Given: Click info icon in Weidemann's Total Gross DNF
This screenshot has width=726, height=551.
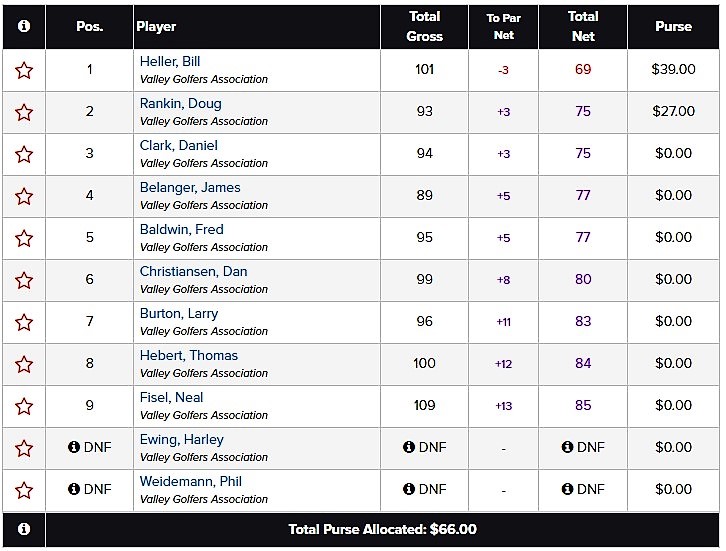Looking at the screenshot, I should tap(409, 489).
